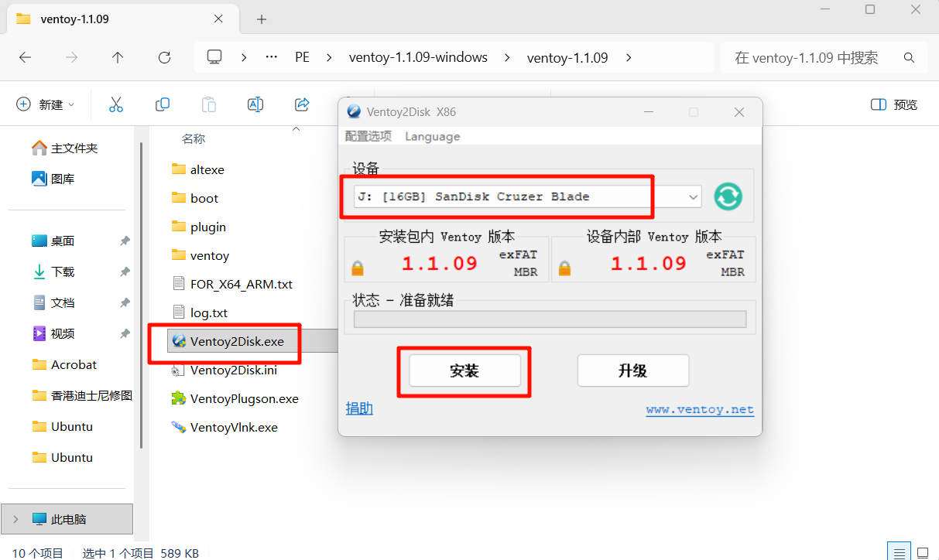
Task: Click the search magnifier icon
Action: point(909,57)
